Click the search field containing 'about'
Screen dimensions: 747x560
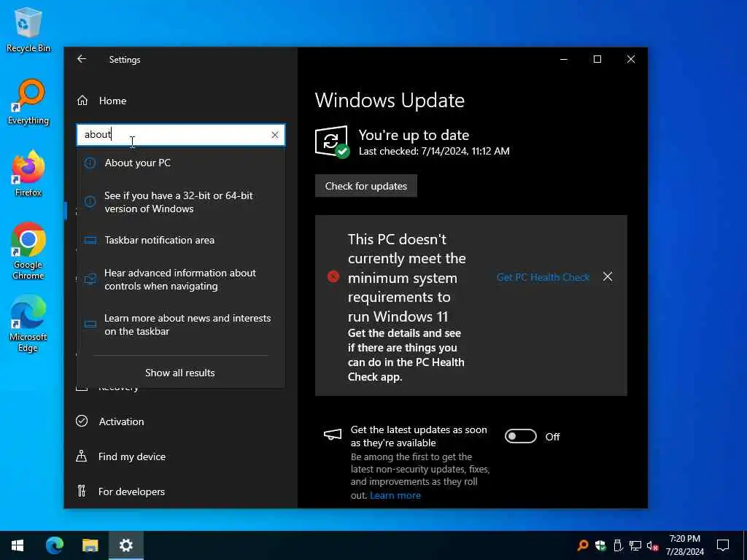[x=181, y=135]
